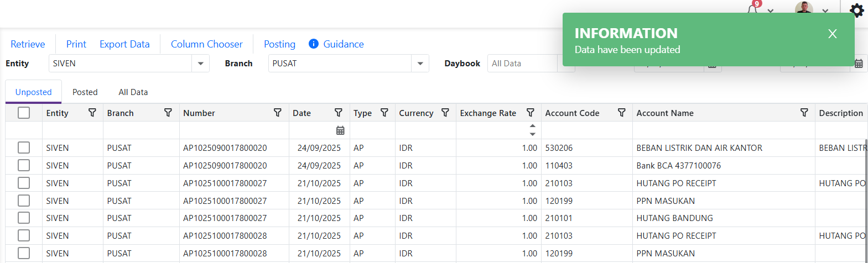This screenshot has height=263, width=868.
Task: Click the Entity field showing SIVEN
Action: [120, 64]
